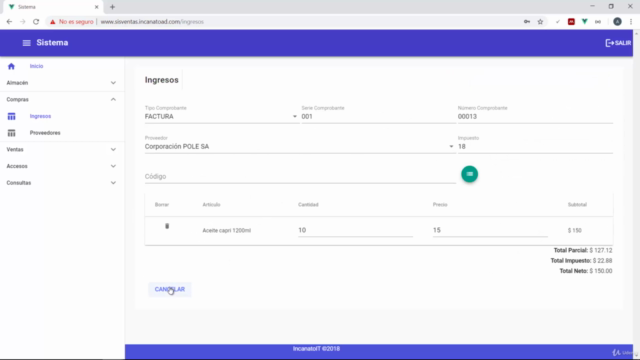The image size is (640, 360).
Task: Click the Sistema title in the header
Action: pyautogui.click(x=52, y=43)
